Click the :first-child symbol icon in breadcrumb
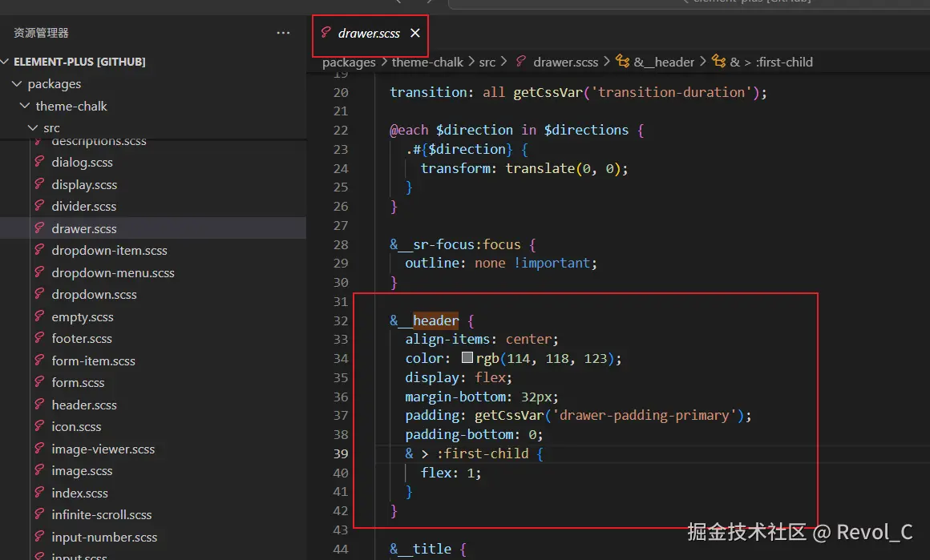 coord(718,62)
